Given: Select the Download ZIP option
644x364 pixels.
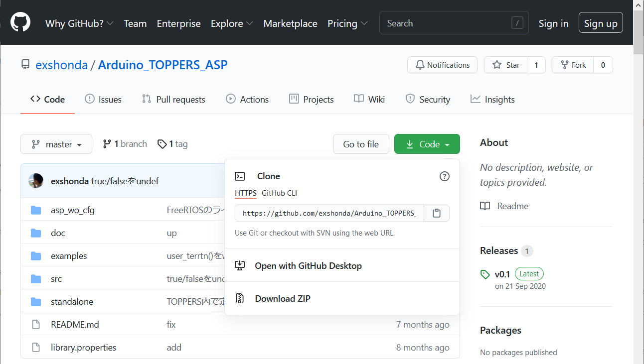Looking at the screenshot, I should [x=283, y=298].
